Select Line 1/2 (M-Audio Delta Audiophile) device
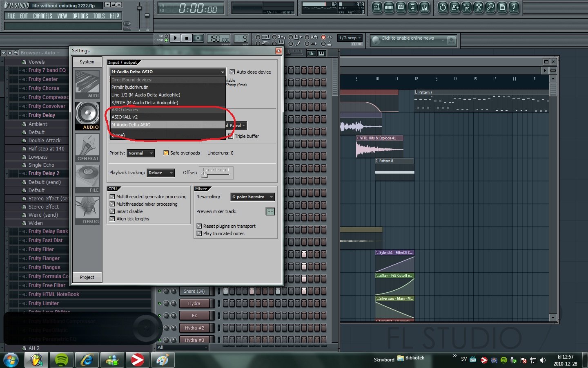Viewport: 588px width, 368px height. [168, 95]
